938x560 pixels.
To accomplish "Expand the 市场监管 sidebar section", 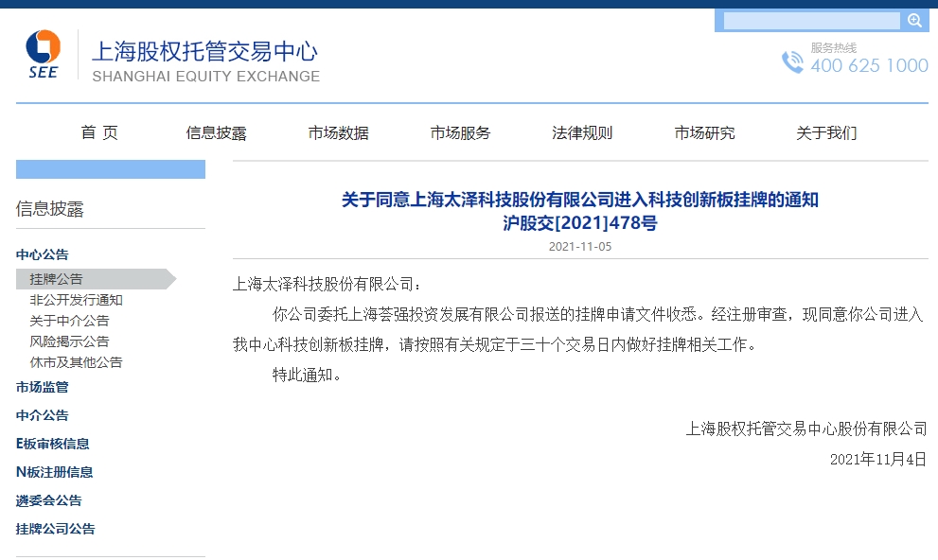I will [x=43, y=387].
